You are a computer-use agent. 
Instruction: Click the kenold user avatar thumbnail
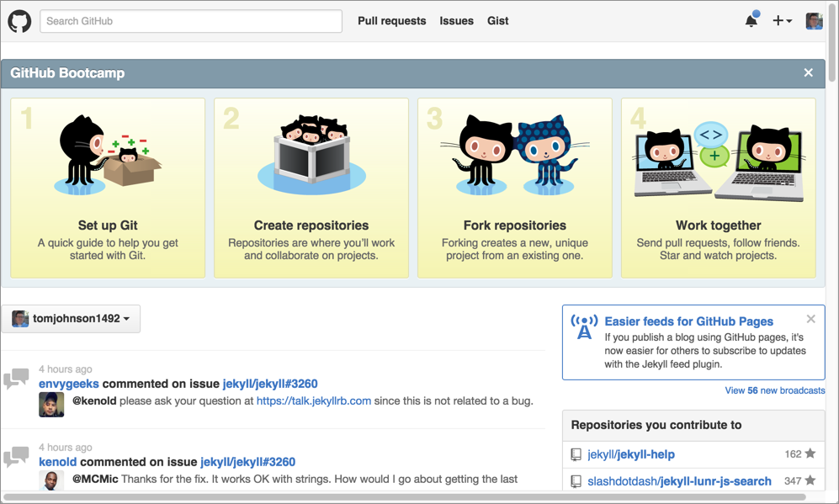click(51, 480)
